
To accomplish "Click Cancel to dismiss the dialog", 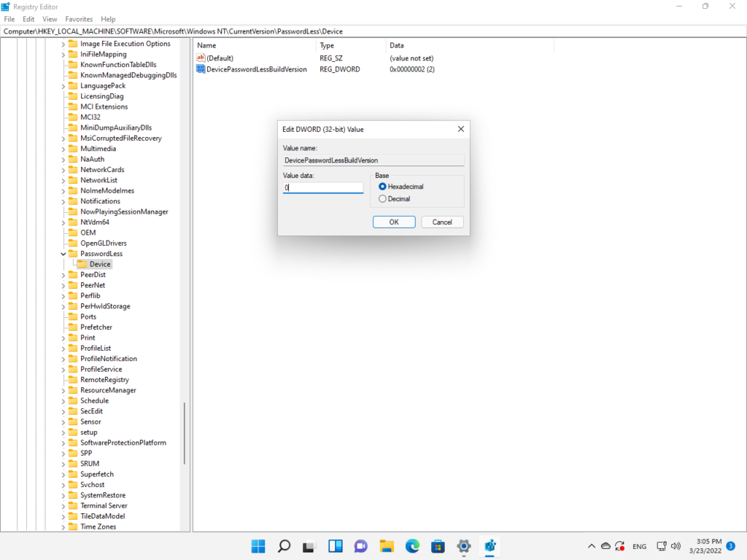I will point(442,222).
